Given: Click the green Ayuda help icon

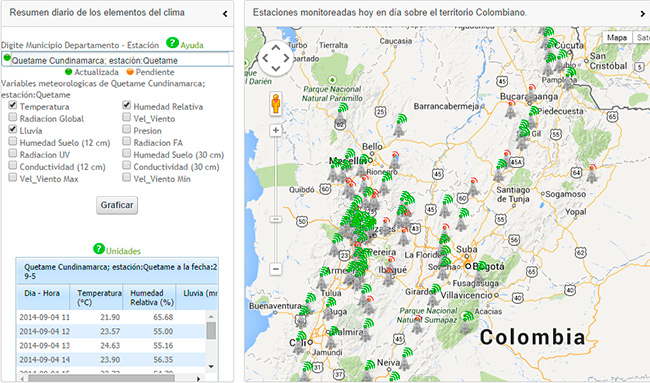Looking at the screenshot, I should point(172,43).
